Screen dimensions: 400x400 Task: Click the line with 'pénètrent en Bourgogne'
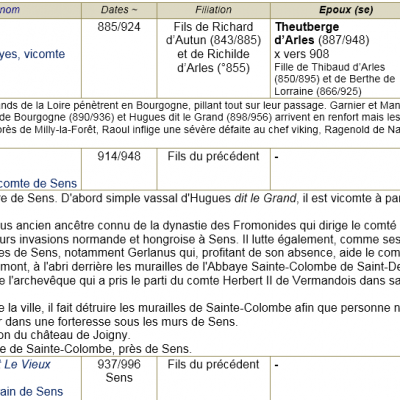(200, 105)
